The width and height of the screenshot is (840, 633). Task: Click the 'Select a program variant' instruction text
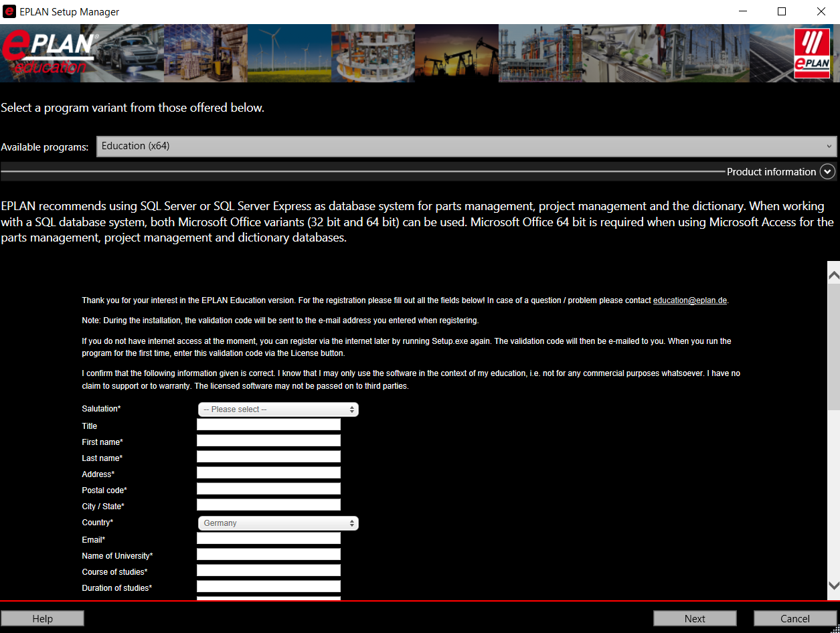tap(133, 108)
